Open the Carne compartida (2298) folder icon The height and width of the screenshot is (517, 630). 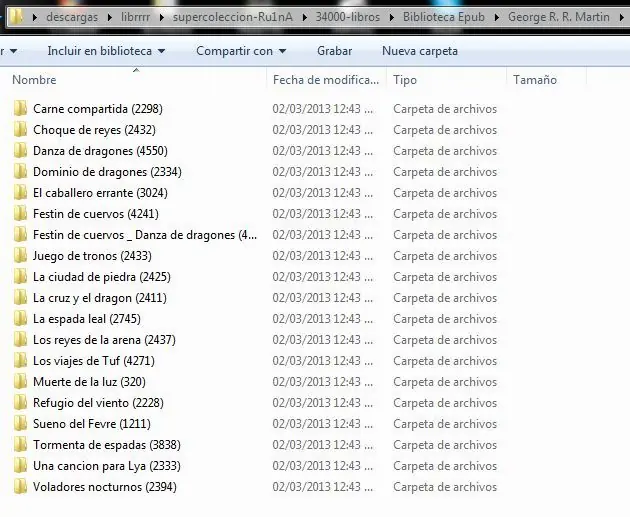(x=20, y=108)
